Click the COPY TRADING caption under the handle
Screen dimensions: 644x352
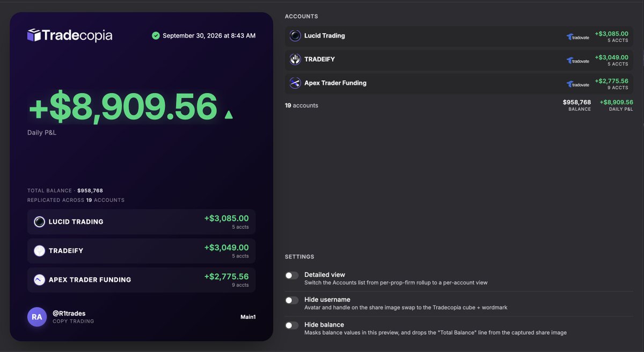click(73, 321)
